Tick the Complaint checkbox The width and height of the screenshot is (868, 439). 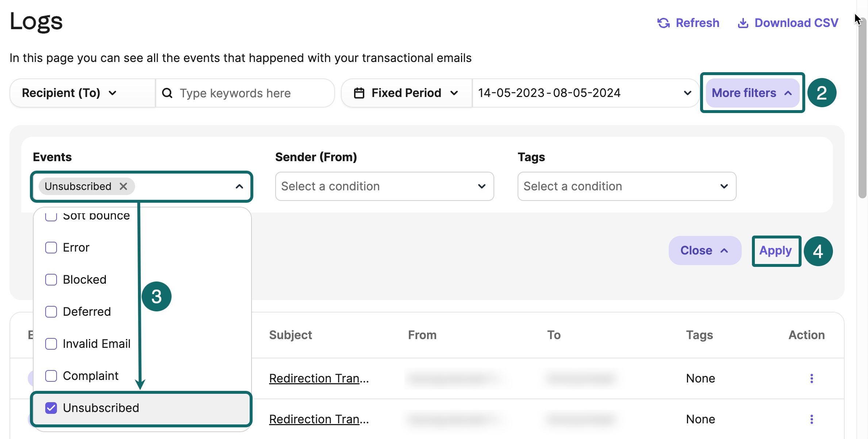tap(51, 376)
